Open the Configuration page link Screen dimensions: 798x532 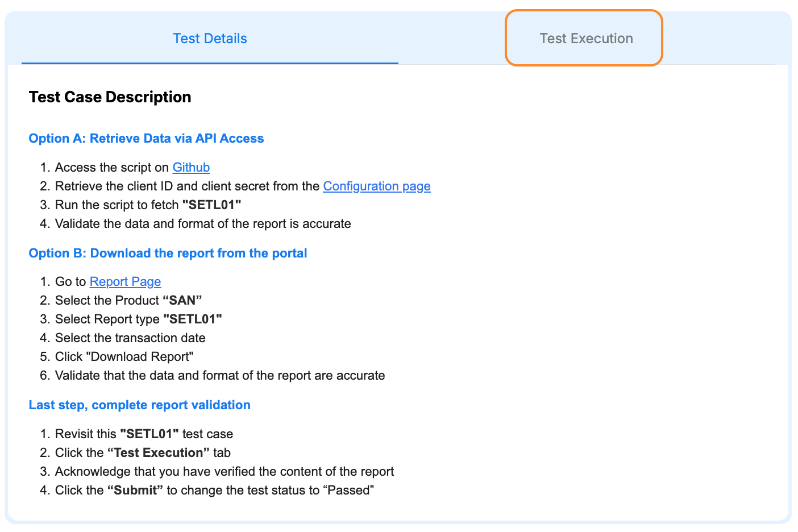coord(376,186)
